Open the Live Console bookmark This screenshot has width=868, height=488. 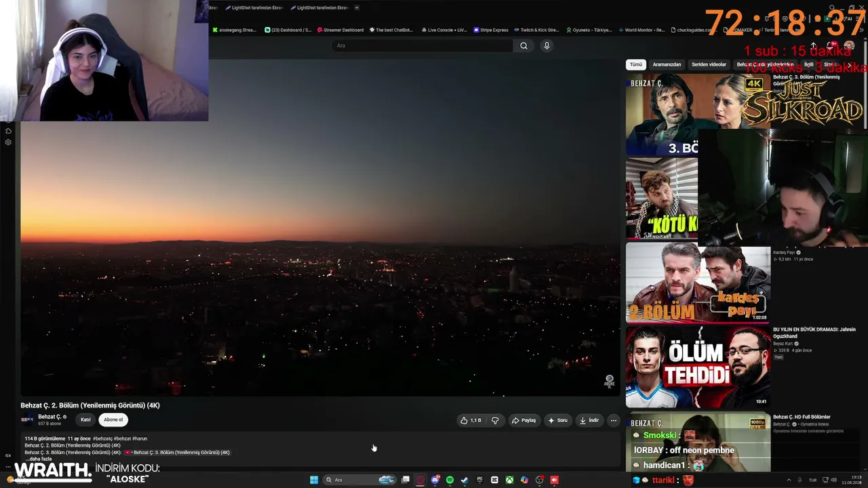tap(444, 30)
